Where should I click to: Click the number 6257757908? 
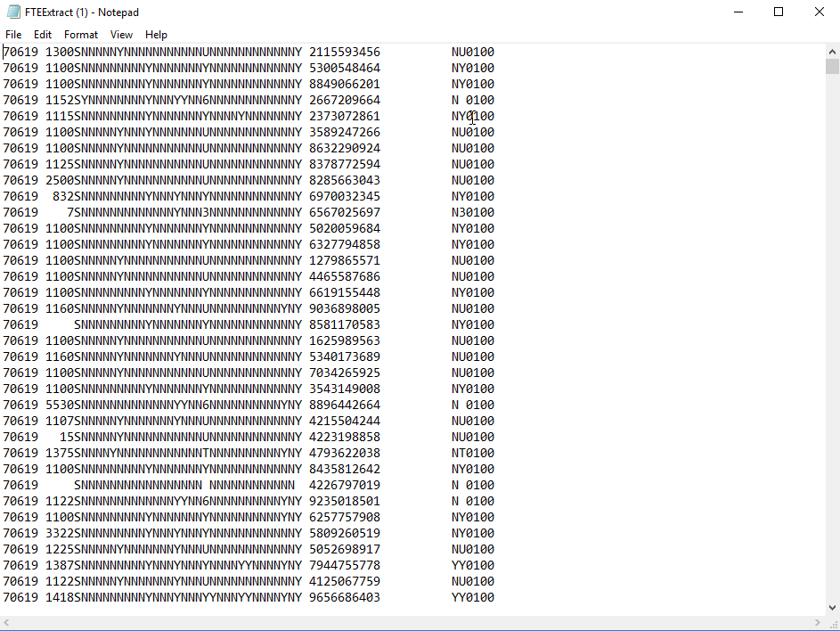click(x=345, y=517)
